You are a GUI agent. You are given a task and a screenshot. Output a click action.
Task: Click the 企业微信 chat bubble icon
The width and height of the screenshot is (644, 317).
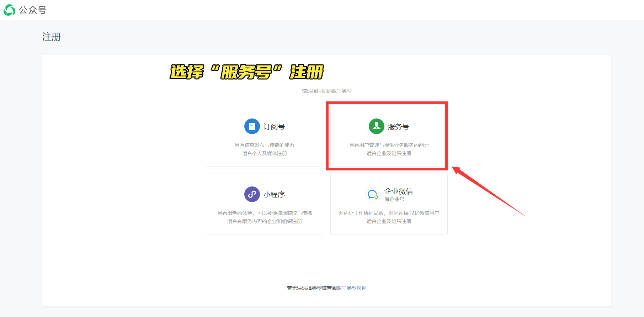373,194
